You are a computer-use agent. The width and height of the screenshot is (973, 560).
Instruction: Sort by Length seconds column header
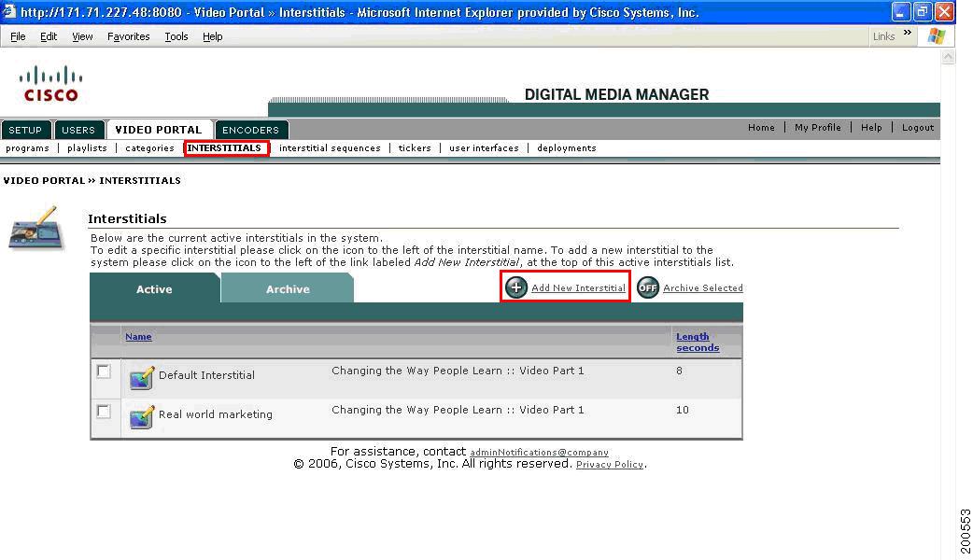coord(698,343)
